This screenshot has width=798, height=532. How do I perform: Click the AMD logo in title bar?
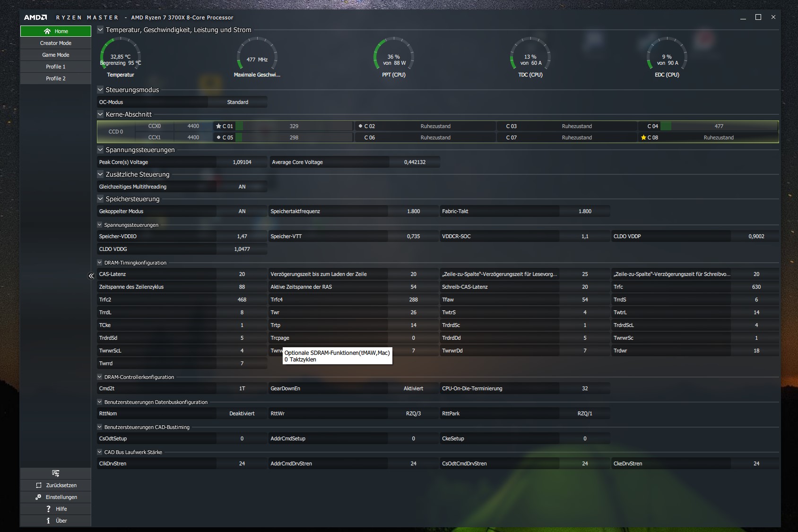tap(35, 17)
